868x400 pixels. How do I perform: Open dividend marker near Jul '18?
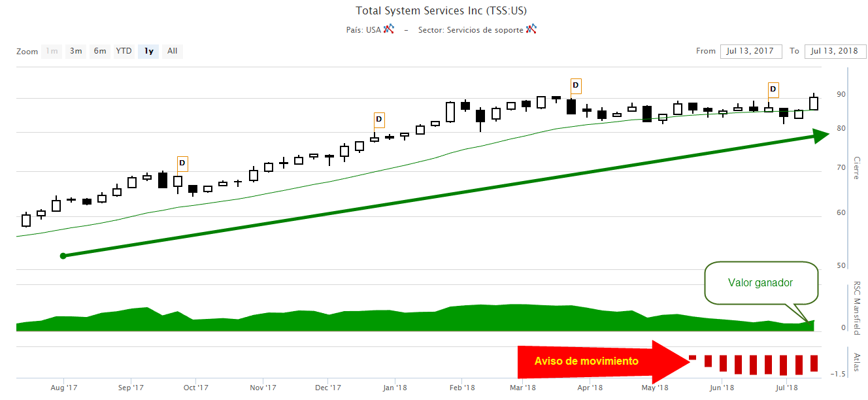pyautogui.click(x=773, y=89)
